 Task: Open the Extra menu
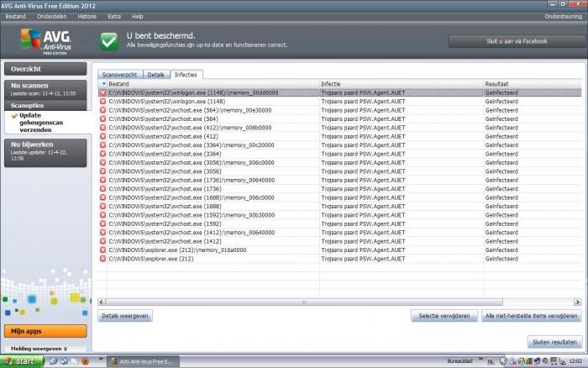click(114, 17)
